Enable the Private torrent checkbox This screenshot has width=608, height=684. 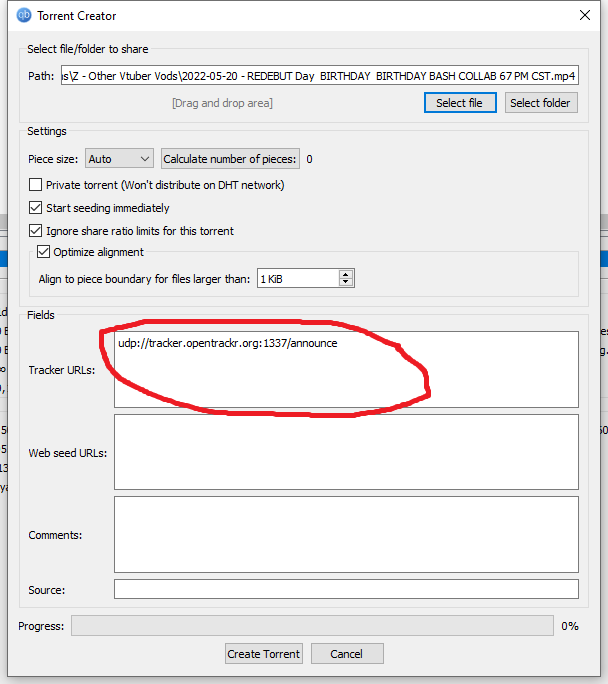(36, 185)
